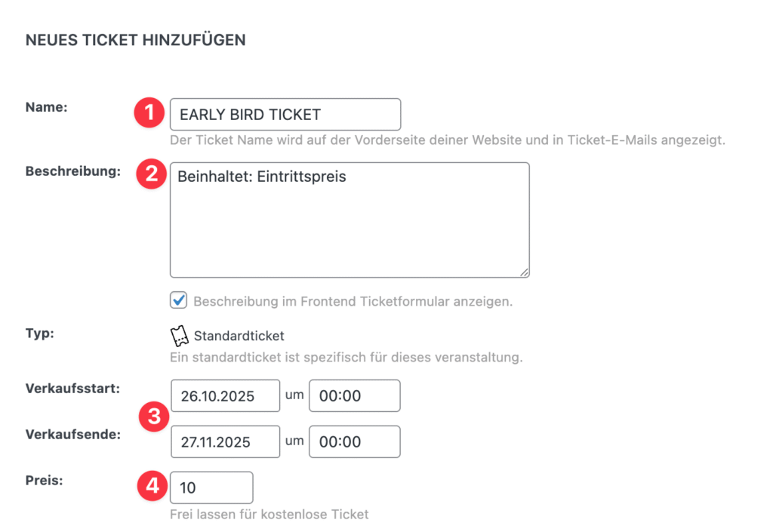Click the 'Beschreibung:' field label
This screenshot has height=532, width=773.
click(72, 171)
